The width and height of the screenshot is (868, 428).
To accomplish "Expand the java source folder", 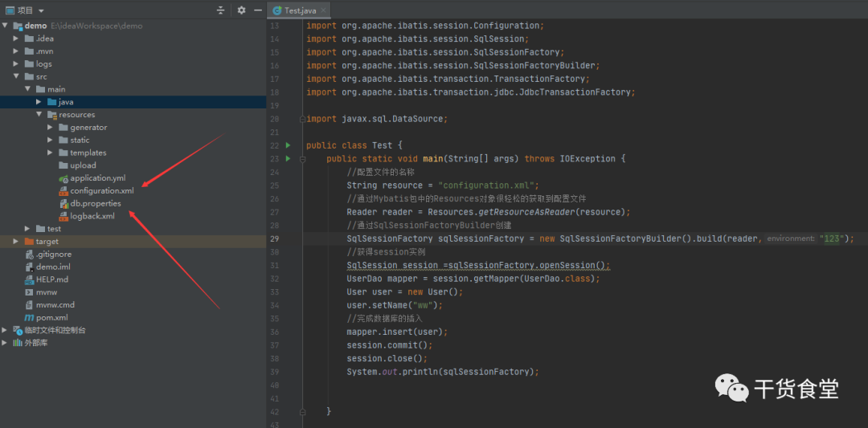I will (39, 102).
